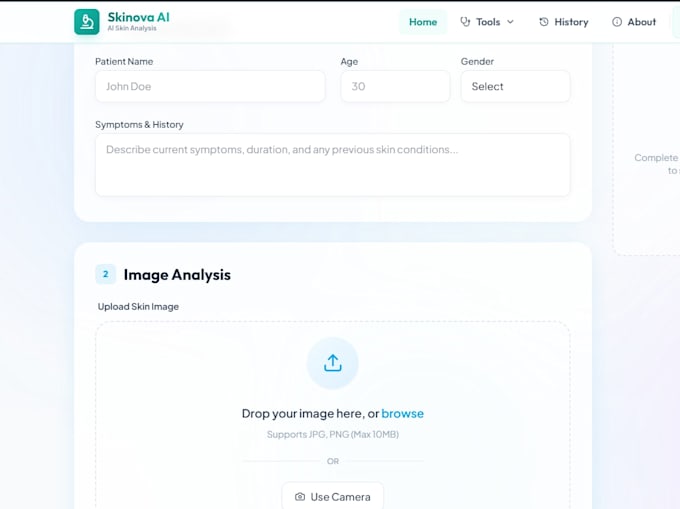Open the Tools navigation item
Image resolution: width=680 pixels, height=509 pixels.
pos(487,22)
